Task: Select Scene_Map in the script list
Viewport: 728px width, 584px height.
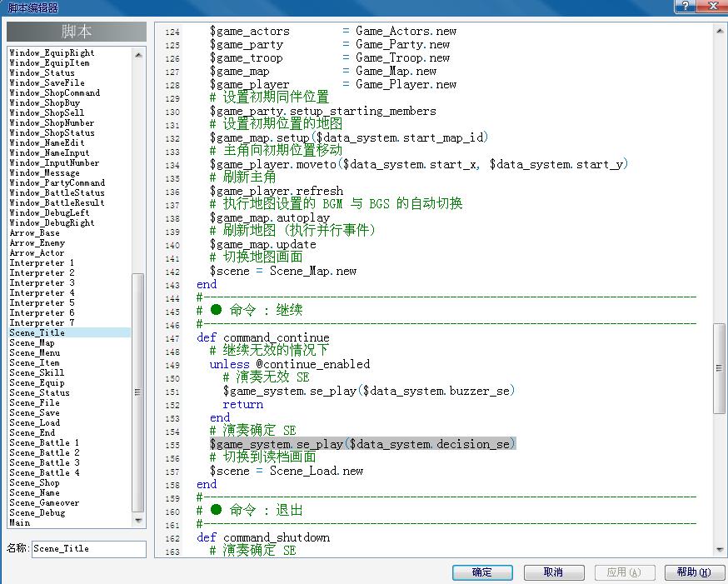Action: click(32, 342)
